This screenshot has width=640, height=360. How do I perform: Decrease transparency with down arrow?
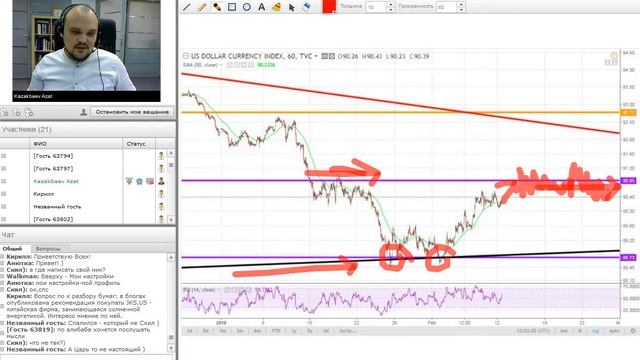click(x=461, y=9)
